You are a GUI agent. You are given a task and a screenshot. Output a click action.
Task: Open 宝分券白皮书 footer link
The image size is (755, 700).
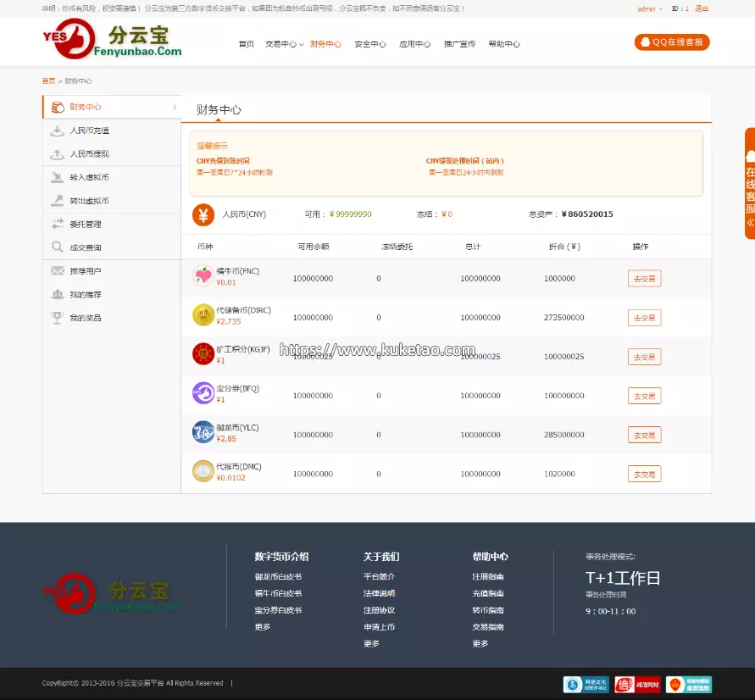pos(278,610)
